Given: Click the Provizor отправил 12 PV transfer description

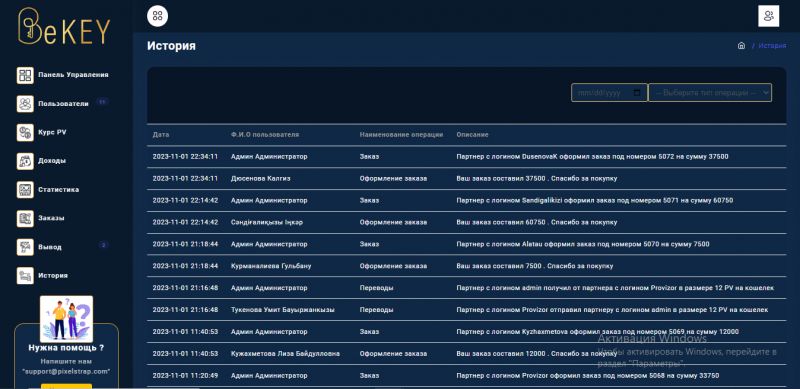Looking at the screenshot, I should click(x=612, y=310).
